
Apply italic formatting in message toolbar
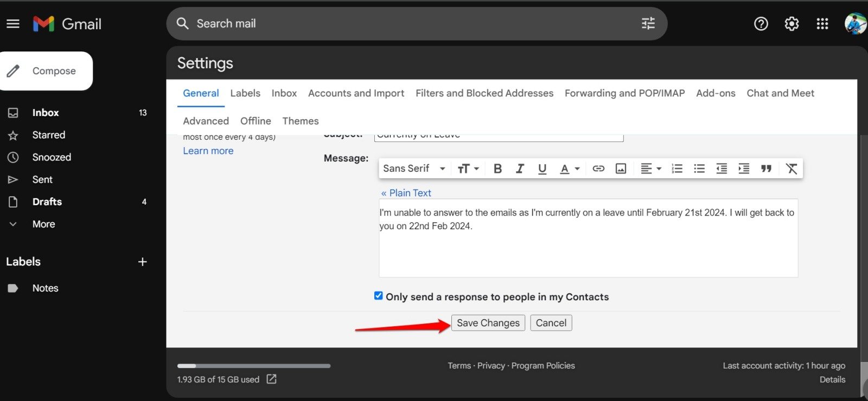point(520,169)
